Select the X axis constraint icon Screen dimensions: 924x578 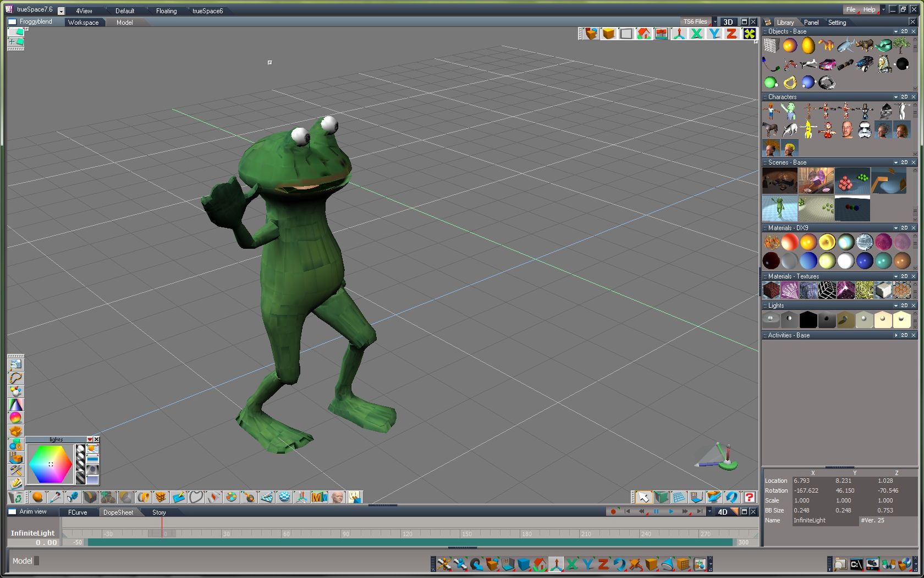pos(696,34)
